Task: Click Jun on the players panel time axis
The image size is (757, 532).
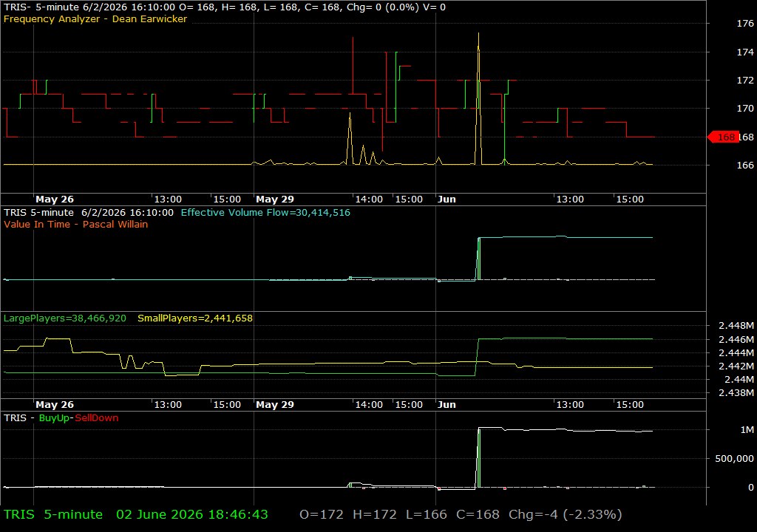Action: [x=447, y=405]
